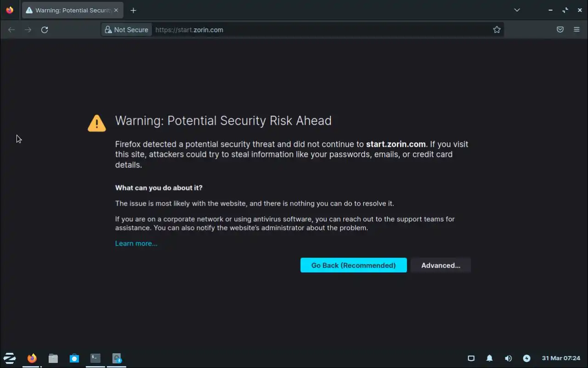Open a new tab with plus button
This screenshot has width=588, height=368.
point(133,10)
